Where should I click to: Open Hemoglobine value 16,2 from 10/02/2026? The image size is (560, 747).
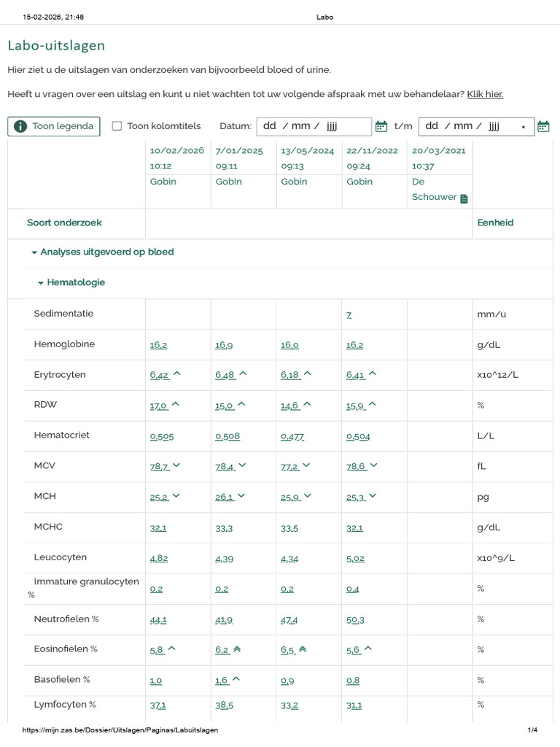coord(158,345)
